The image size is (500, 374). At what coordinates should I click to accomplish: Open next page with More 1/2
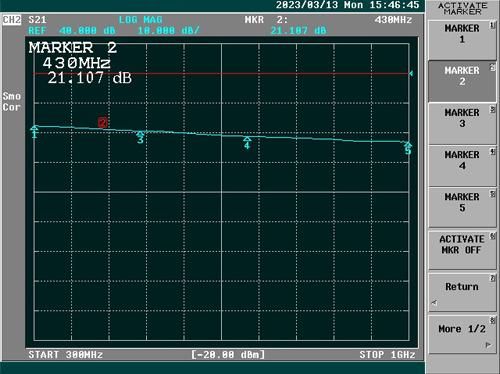(462, 334)
